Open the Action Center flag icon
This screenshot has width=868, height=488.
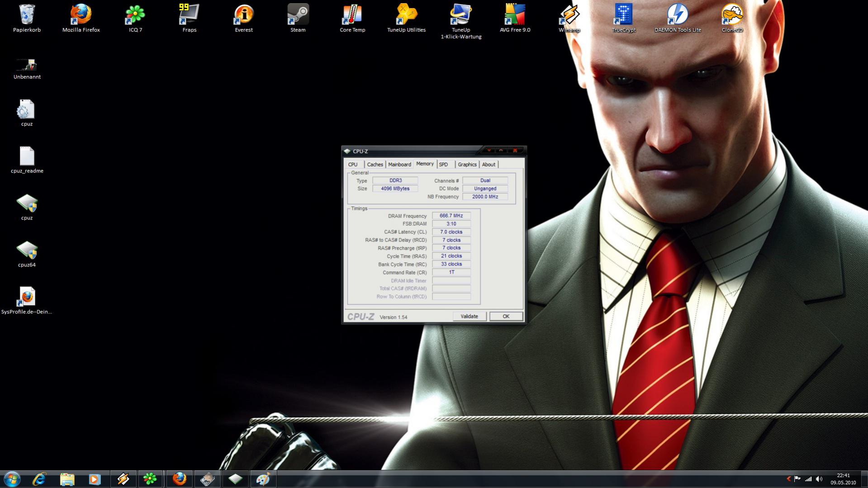[x=797, y=479]
